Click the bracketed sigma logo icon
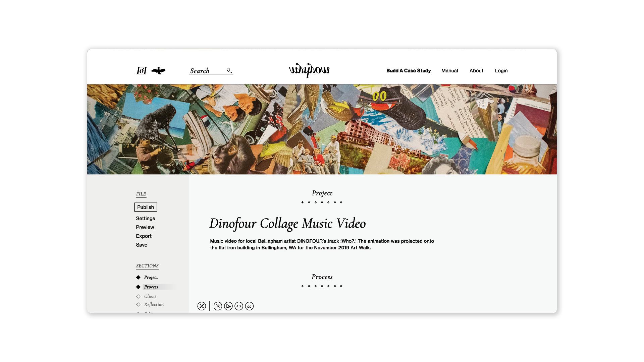This screenshot has height=362, width=644. [x=142, y=71]
